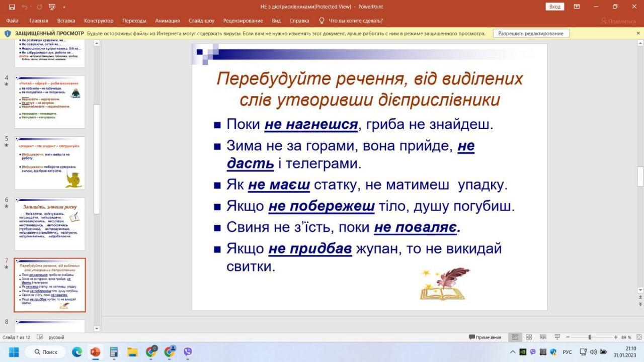This screenshot has width=644, height=362.
Task: Open Customize Quick Access Toolbar dropdown
Action: coord(64,7)
